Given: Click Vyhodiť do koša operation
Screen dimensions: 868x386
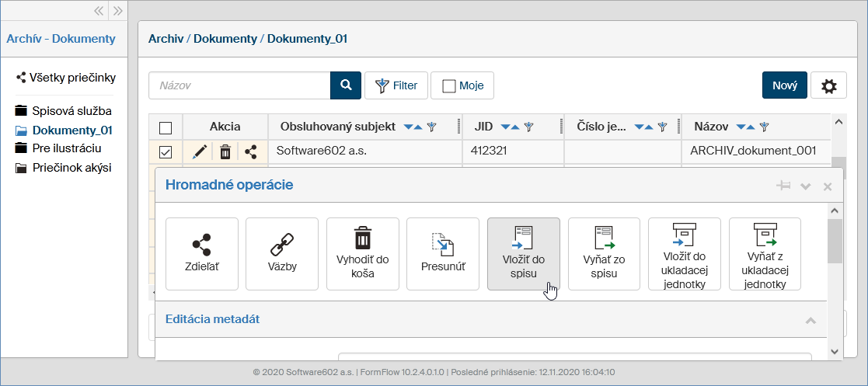Looking at the screenshot, I should [x=363, y=254].
